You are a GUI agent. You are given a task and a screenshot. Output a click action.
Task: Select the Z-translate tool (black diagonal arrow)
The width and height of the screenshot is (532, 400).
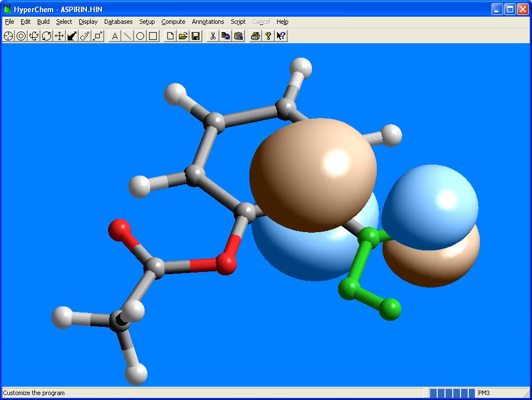[72, 36]
